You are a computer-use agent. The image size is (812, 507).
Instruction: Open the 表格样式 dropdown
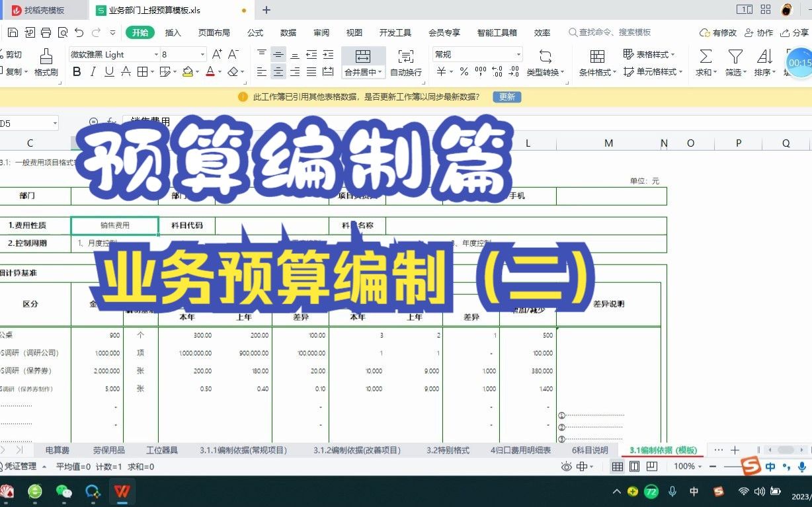(x=648, y=54)
